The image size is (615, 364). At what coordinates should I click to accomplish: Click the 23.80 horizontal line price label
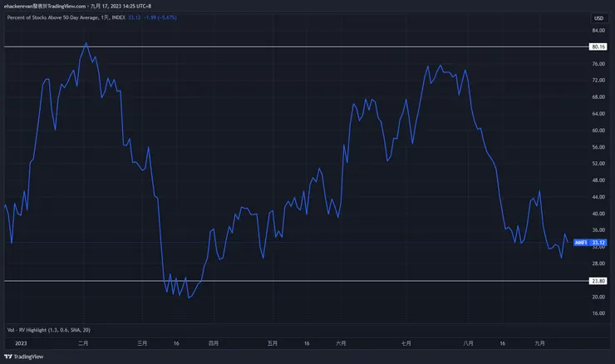[598, 281]
